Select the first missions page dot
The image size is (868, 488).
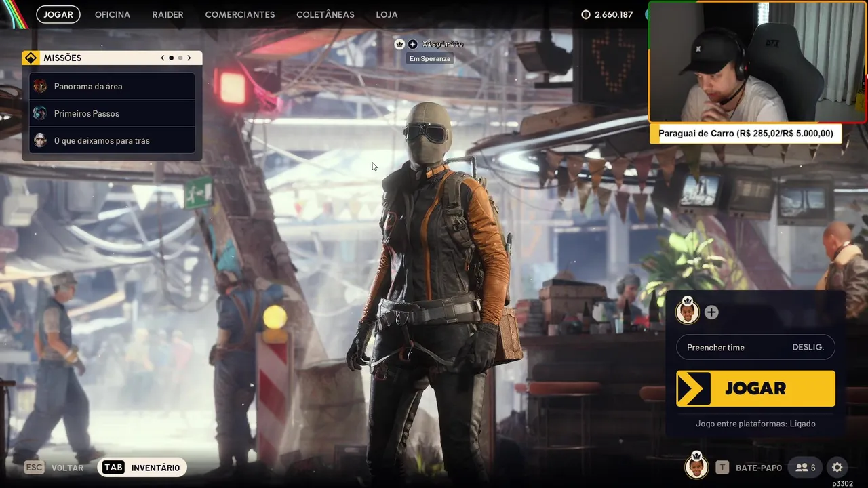click(x=171, y=58)
